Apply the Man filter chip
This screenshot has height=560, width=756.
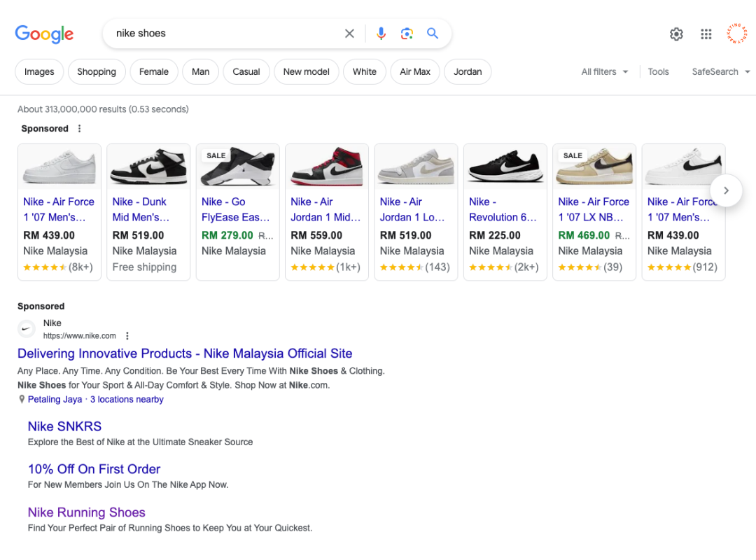pos(201,72)
